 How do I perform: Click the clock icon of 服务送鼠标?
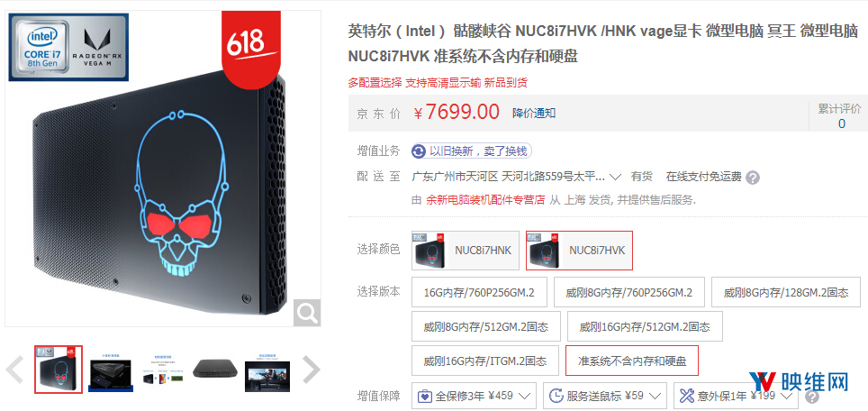pos(556,396)
